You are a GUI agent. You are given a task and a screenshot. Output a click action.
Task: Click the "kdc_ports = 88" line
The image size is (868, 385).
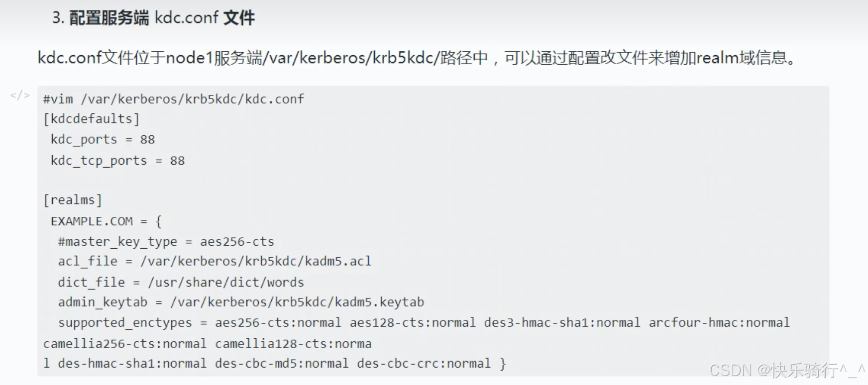pyautogui.click(x=103, y=140)
